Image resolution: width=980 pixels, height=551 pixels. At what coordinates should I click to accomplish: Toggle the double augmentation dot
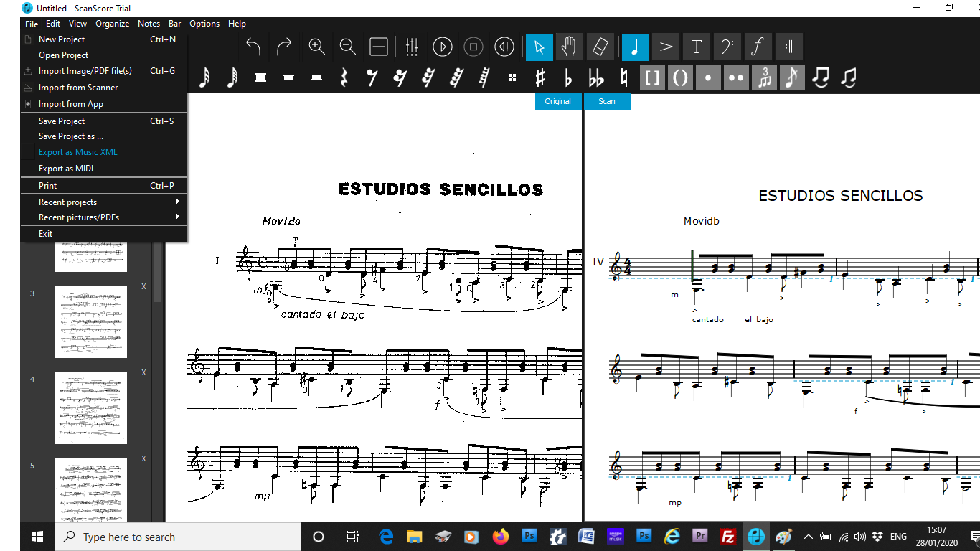[x=736, y=77]
